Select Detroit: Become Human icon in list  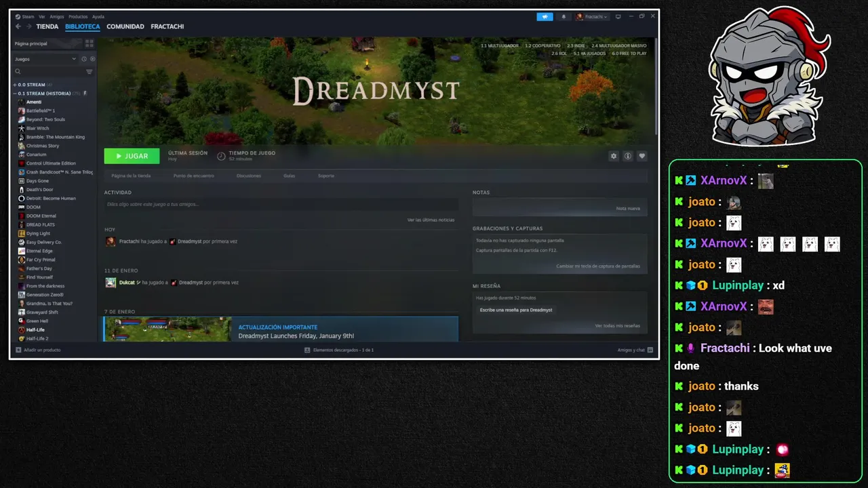pyautogui.click(x=22, y=198)
